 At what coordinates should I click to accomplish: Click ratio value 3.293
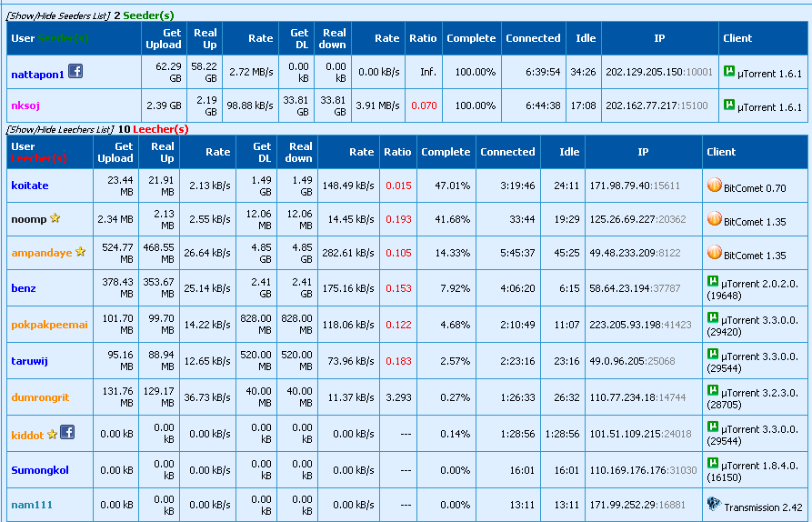click(399, 397)
